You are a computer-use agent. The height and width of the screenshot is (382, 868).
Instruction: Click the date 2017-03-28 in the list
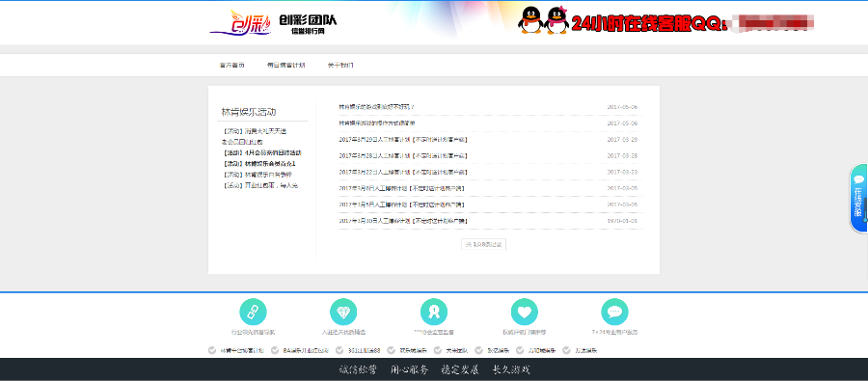pos(622,156)
